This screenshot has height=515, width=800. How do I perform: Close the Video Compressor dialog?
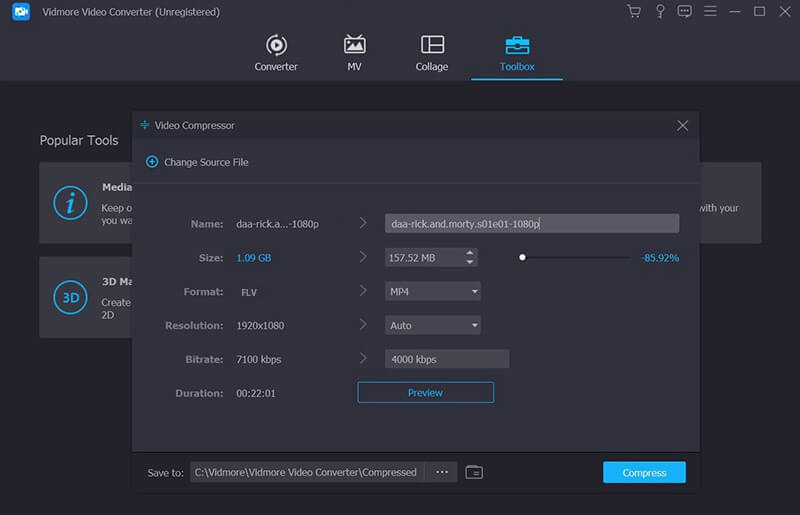pos(682,126)
